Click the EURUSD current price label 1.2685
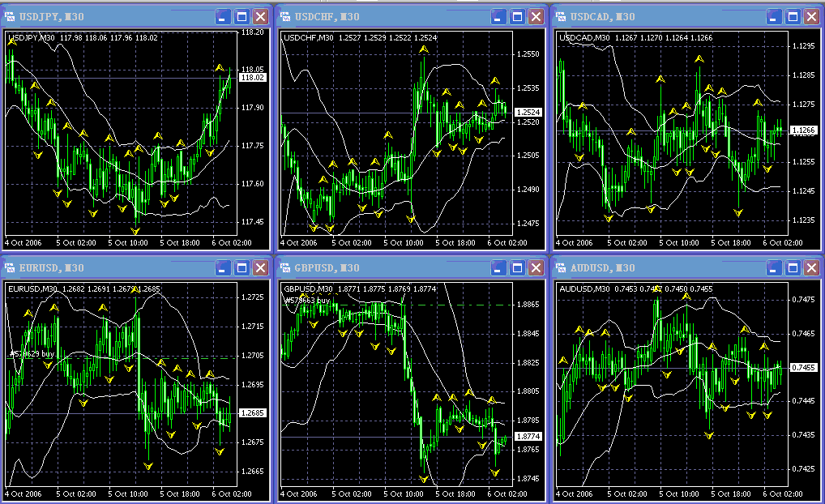Viewport: 825px width, 504px height. (253, 413)
